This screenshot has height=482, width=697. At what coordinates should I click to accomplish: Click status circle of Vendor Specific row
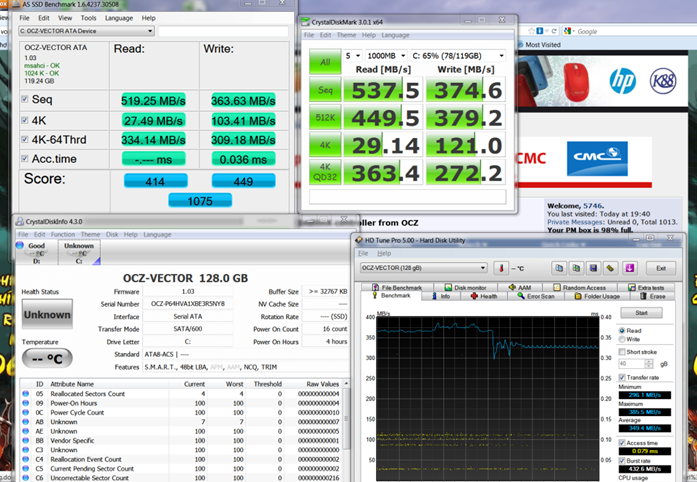[25, 440]
